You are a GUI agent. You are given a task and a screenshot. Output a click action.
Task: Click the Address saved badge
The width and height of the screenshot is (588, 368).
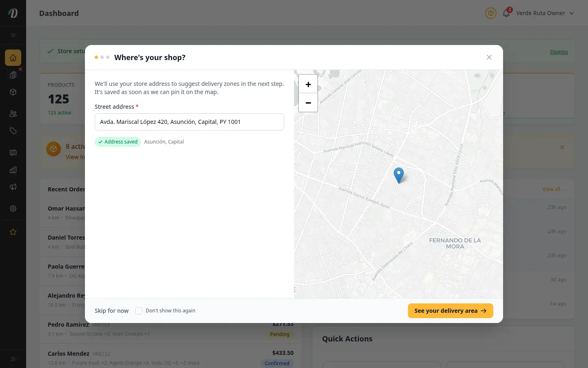[x=118, y=142]
